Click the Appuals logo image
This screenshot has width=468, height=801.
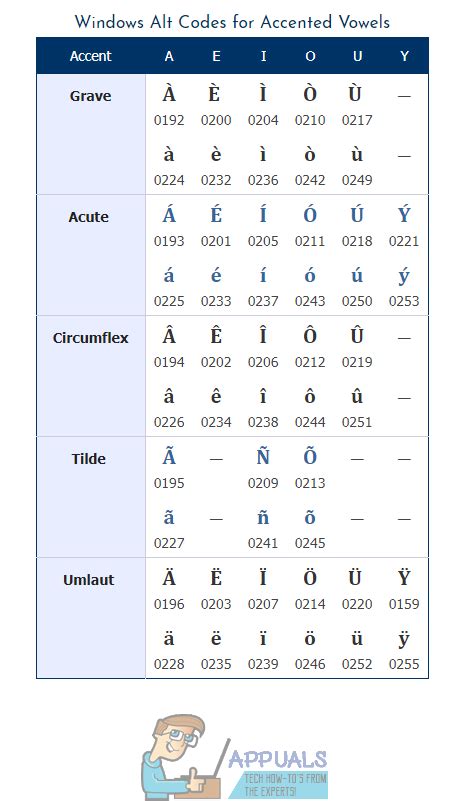click(x=236, y=758)
